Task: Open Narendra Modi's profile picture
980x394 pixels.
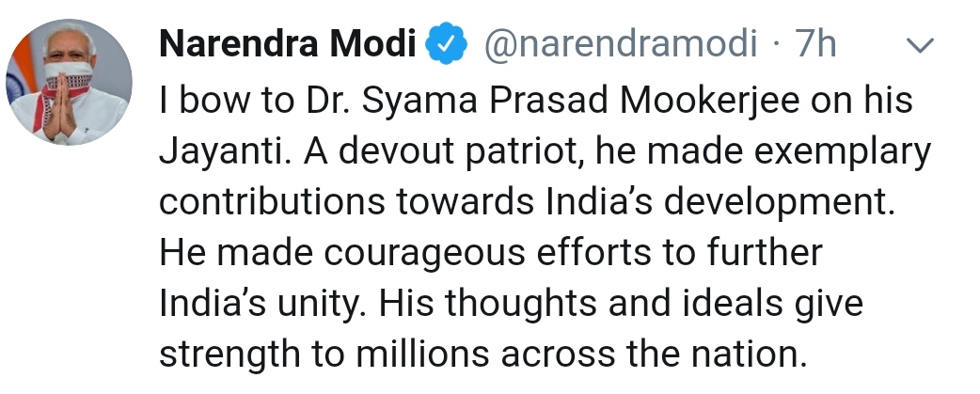Action: pos(69,82)
